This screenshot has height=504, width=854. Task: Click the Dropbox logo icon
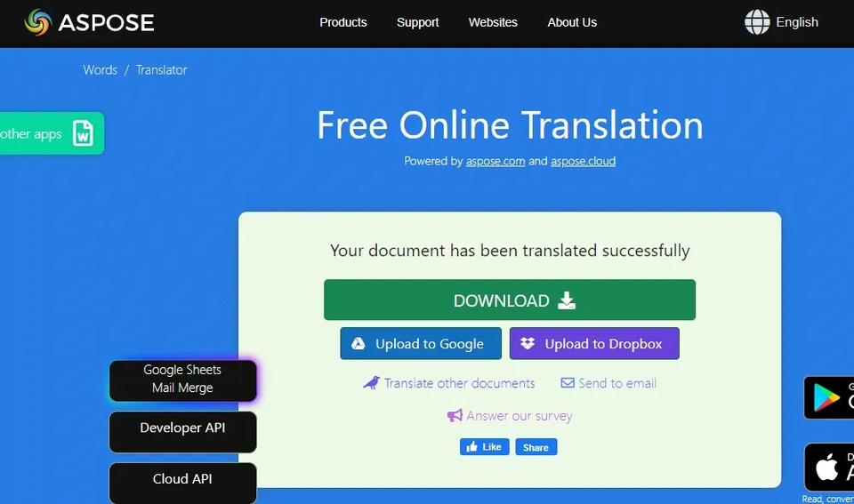click(528, 343)
